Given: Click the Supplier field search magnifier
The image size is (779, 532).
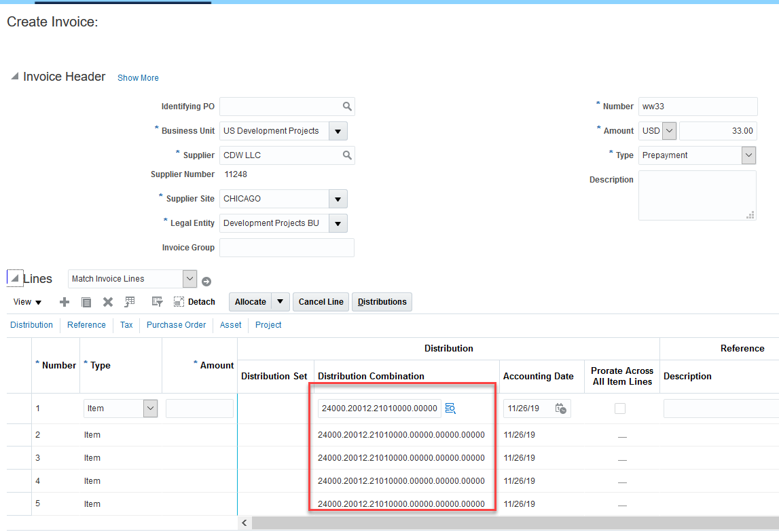Looking at the screenshot, I should coord(347,155).
